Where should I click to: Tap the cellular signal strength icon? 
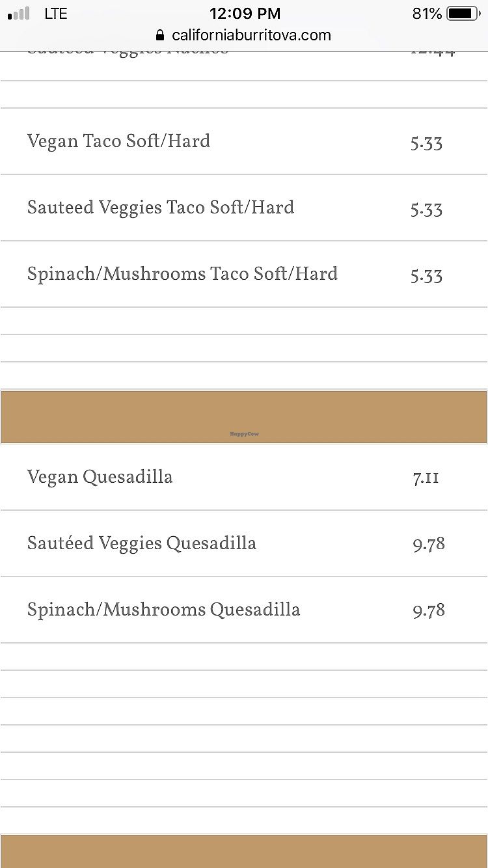(19, 13)
